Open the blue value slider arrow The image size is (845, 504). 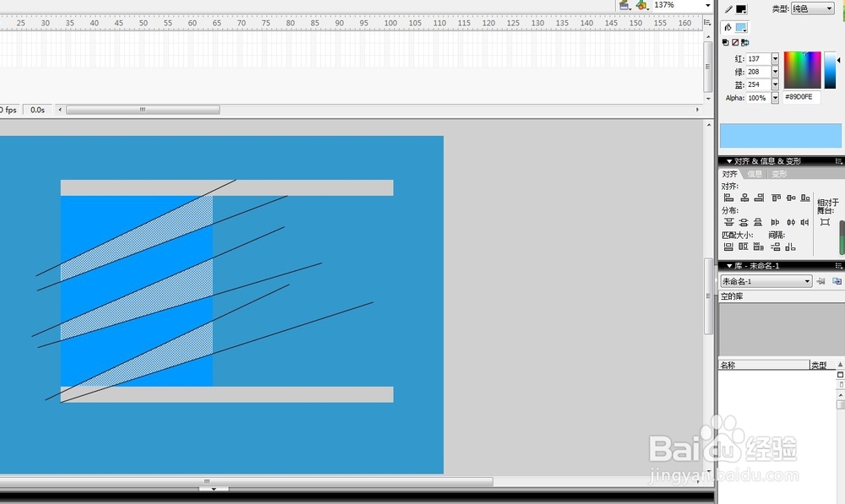pyautogui.click(x=775, y=84)
